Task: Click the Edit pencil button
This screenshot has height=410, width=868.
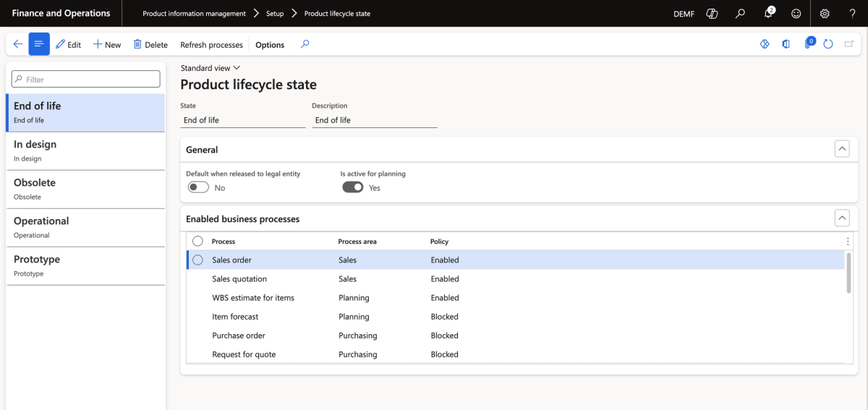Action: pos(68,44)
